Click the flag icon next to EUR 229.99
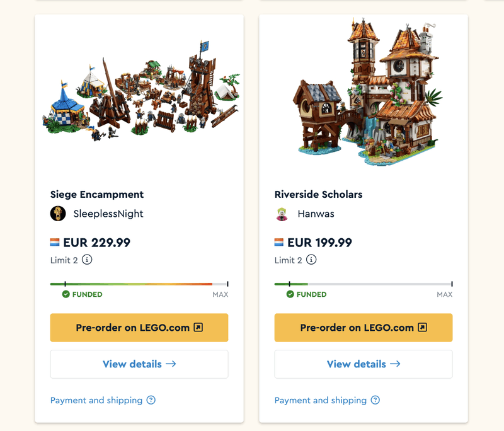 point(55,243)
